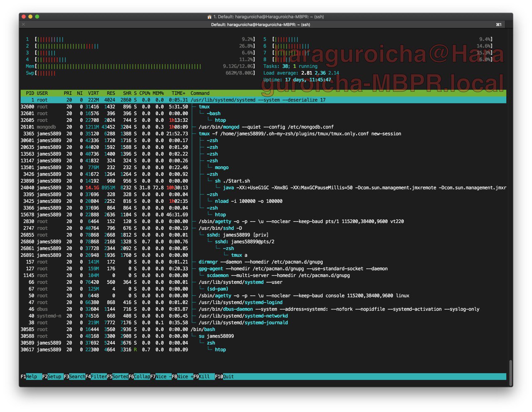Click the Command column header
The image size is (532, 412).
(x=200, y=93)
